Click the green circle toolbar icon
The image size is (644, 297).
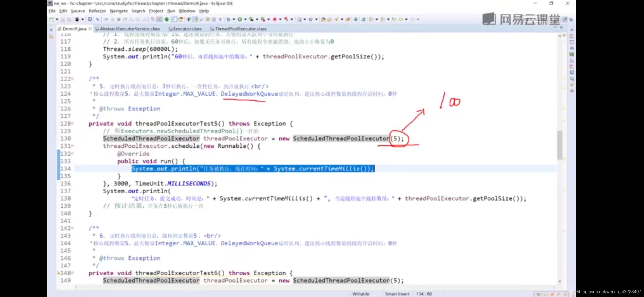[167, 19]
